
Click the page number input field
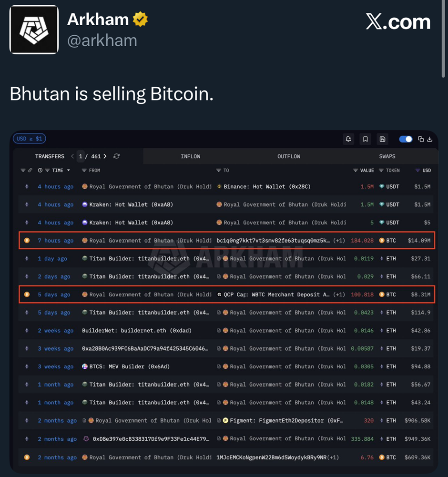tap(81, 156)
